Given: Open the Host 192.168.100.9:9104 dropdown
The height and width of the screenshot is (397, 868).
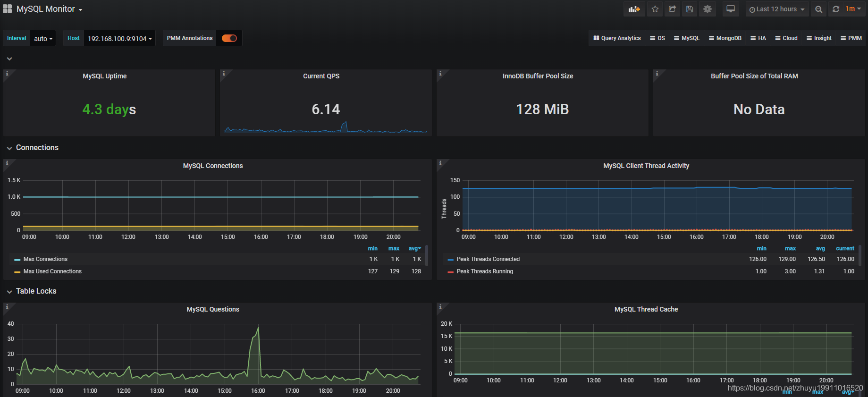Looking at the screenshot, I should (119, 38).
